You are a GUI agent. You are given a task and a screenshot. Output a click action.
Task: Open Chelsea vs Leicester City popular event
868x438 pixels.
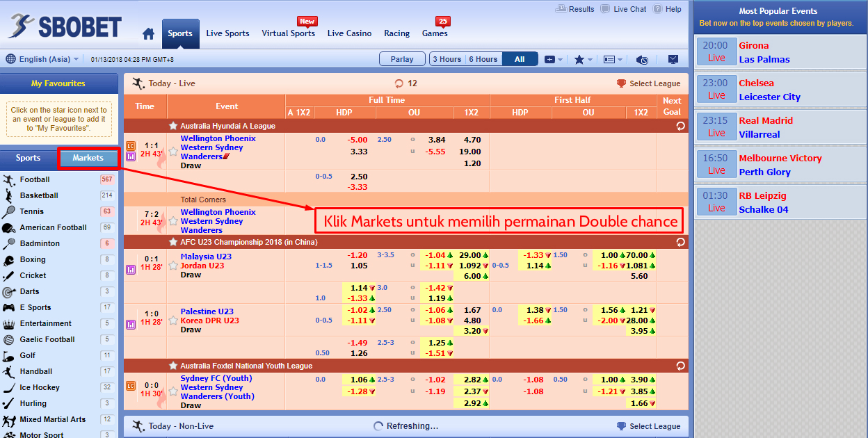click(781, 90)
